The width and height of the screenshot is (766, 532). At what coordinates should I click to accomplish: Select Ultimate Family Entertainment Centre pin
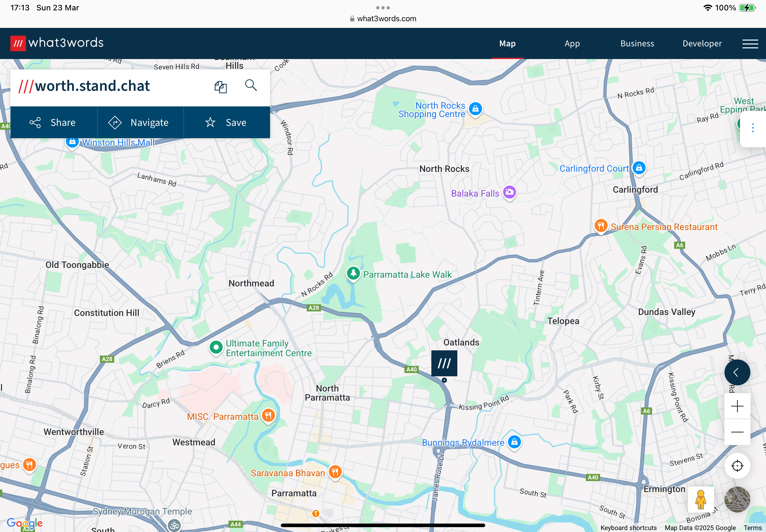[216, 347]
